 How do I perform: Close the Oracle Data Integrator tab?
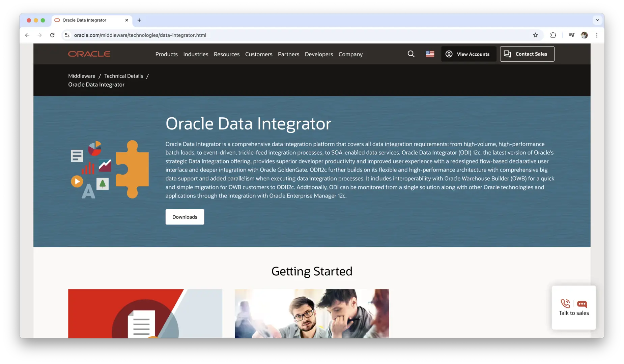(x=126, y=20)
